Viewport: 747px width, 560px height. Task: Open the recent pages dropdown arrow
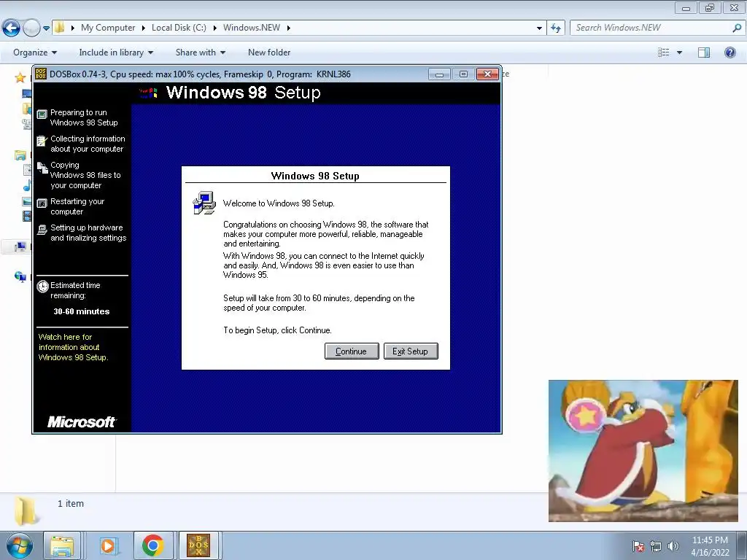(x=46, y=28)
